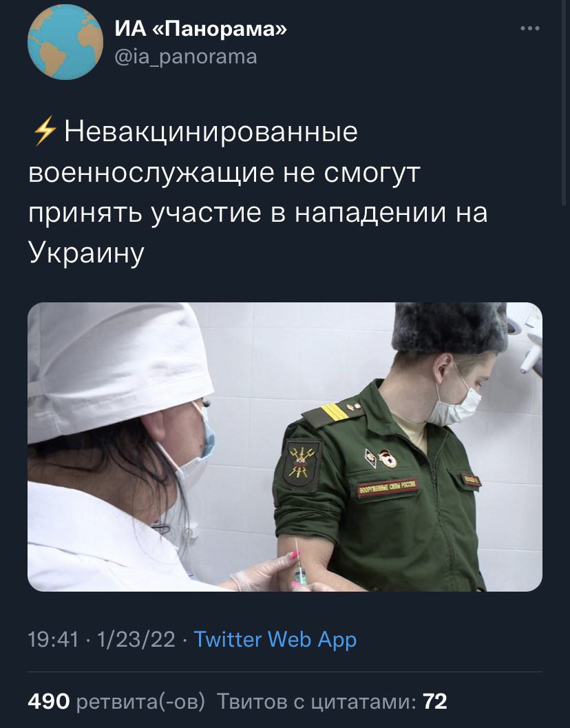The height and width of the screenshot is (728, 570).
Task: Click the syringe in the photo
Action: (299, 563)
